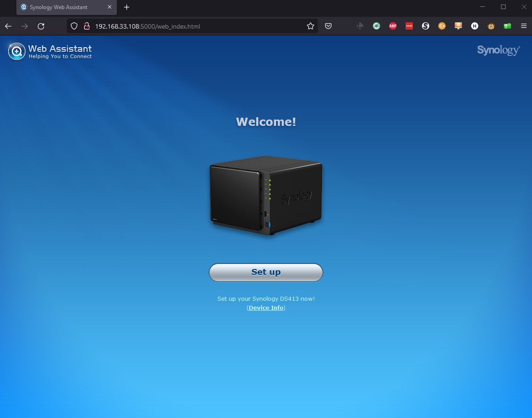
Task: Select the Synology Web Assistant tab
Action: [x=59, y=7]
